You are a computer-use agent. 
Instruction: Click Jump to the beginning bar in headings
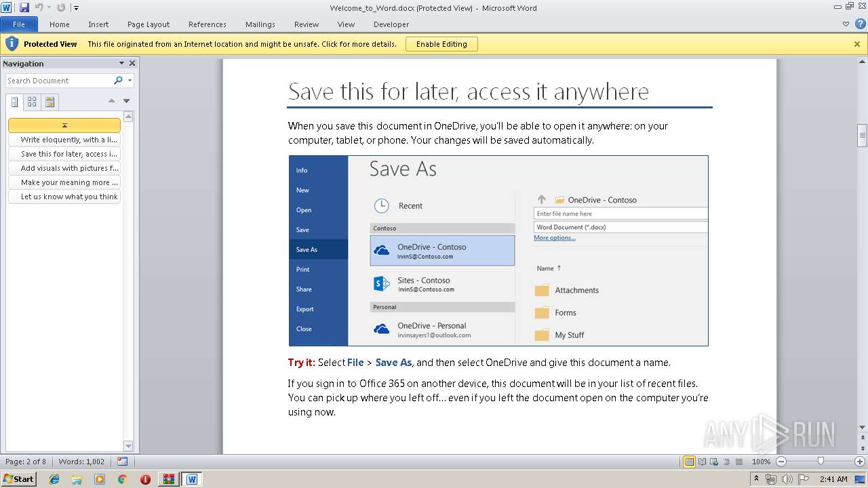point(64,125)
